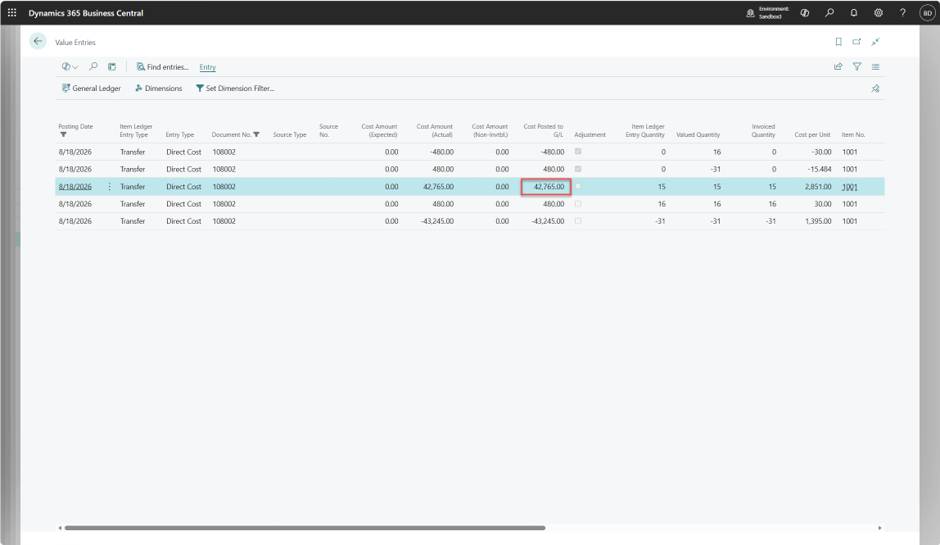Viewport: 940px width, 545px height.
Task: Go back with the arrow button
Action: click(38, 41)
